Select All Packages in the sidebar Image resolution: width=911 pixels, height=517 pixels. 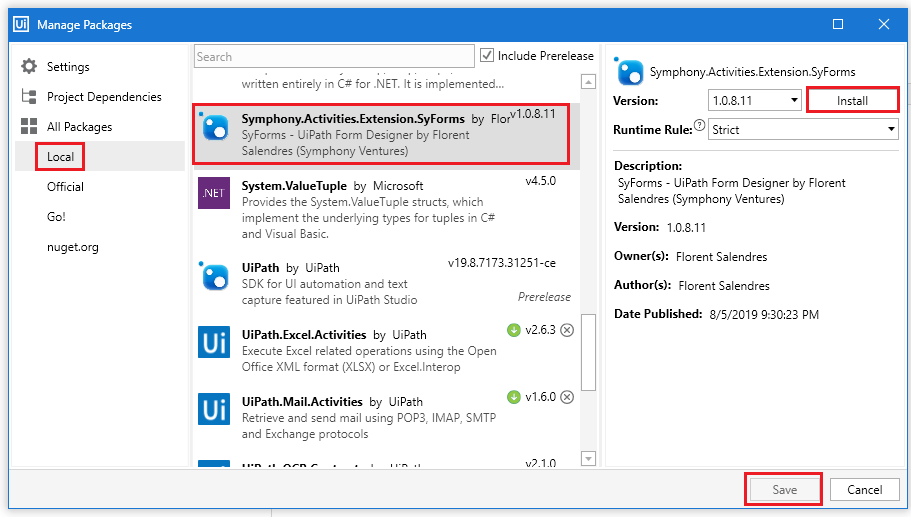point(80,127)
